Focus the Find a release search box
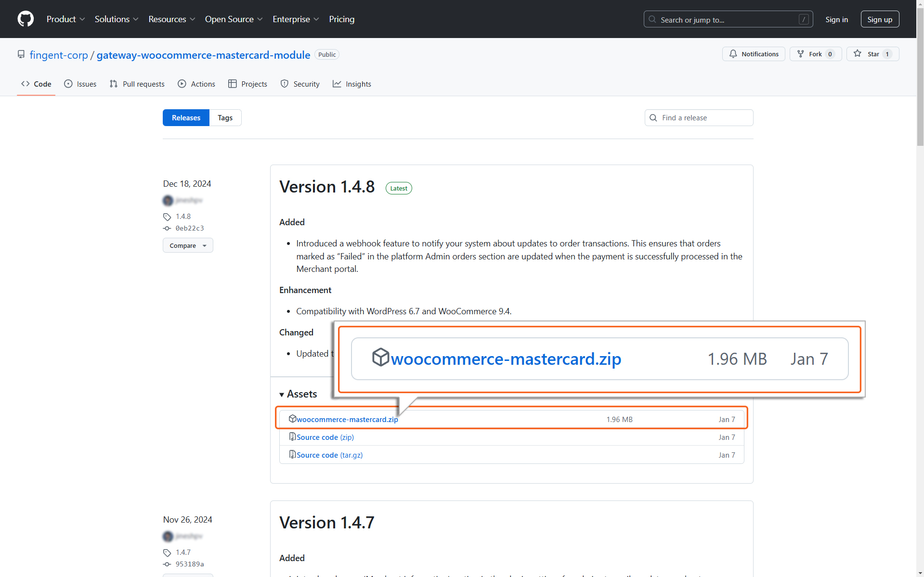This screenshot has height=577, width=924. (x=699, y=118)
